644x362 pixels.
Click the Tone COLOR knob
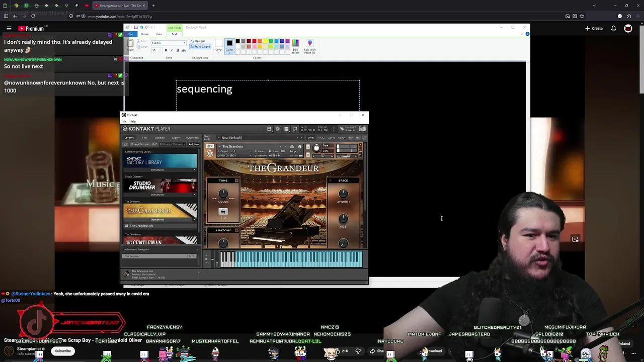(x=223, y=194)
